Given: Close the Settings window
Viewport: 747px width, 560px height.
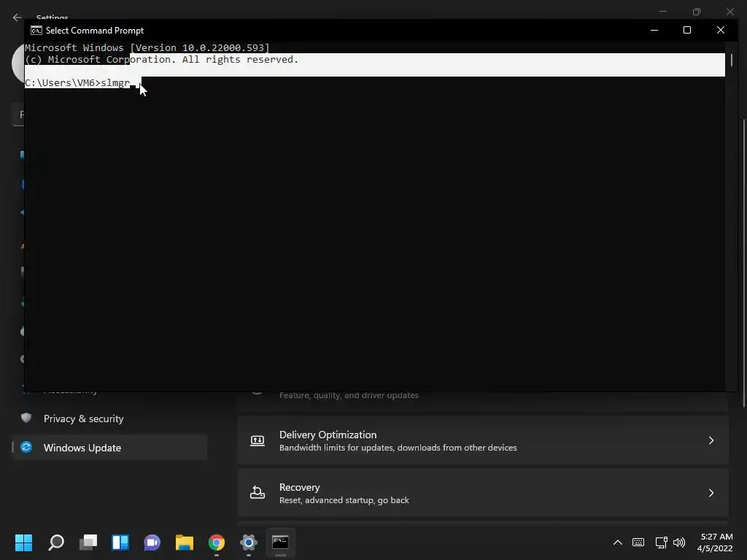Looking at the screenshot, I should click(729, 12).
